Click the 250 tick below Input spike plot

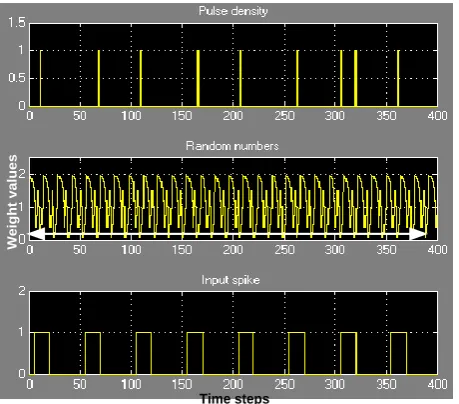[x=284, y=384]
